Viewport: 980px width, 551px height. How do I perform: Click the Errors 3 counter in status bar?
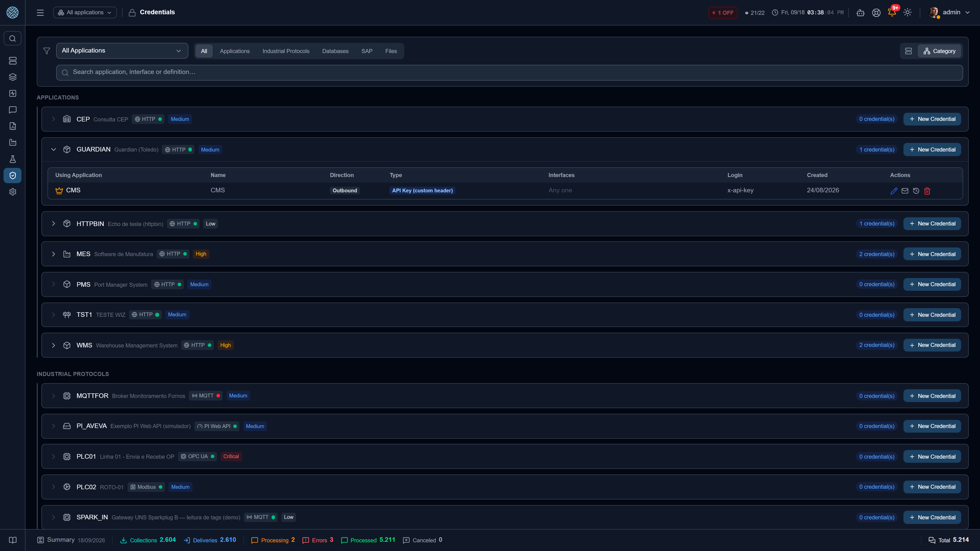[x=318, y=540]
